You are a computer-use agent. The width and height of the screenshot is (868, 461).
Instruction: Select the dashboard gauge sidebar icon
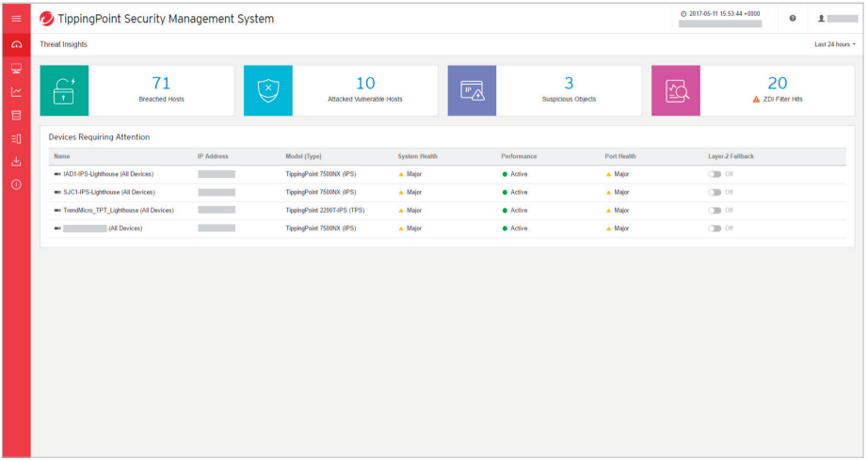[17, 45]
